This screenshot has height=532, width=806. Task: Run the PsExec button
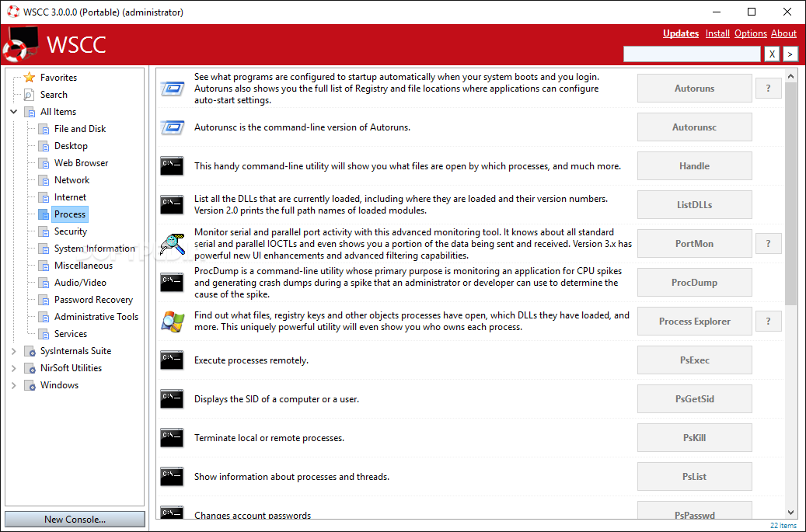(694, 360)
